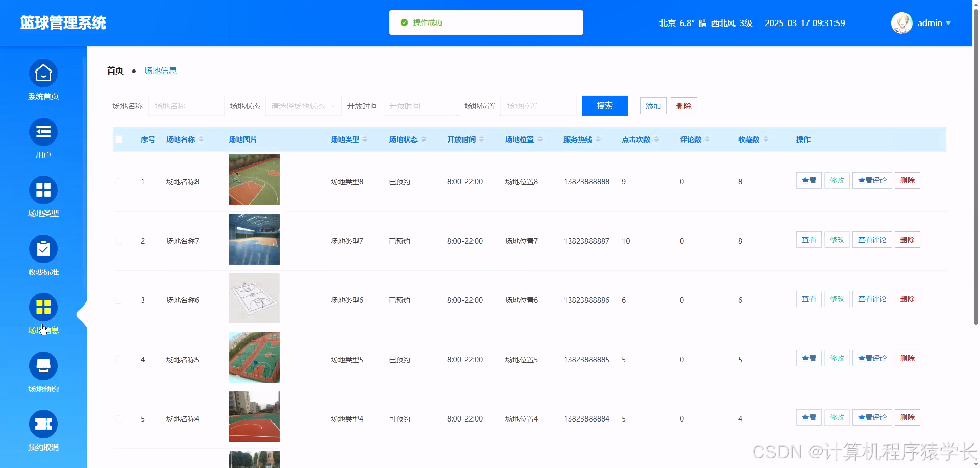Image resolution: width=980 pixels, height=468 pixels.
Task: Click the 场地名称 search input field
Action: pos(186,106)
